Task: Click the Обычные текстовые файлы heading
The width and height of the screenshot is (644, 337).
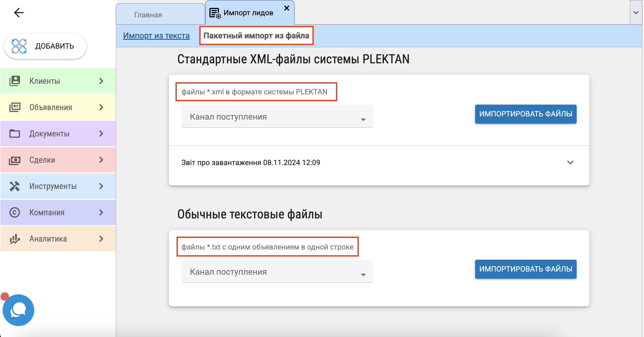Action: coord(250,214)
